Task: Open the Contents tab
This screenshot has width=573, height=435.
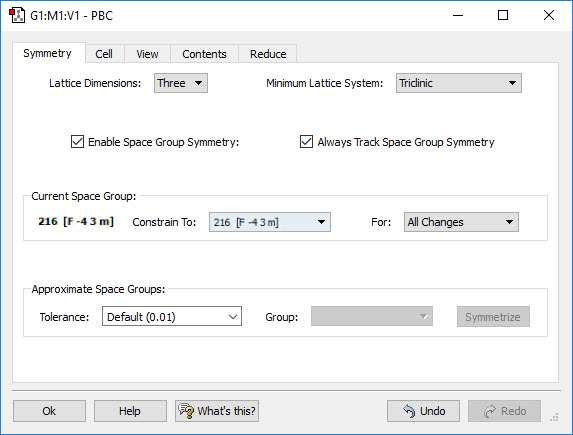Action: tap(204, 54)
